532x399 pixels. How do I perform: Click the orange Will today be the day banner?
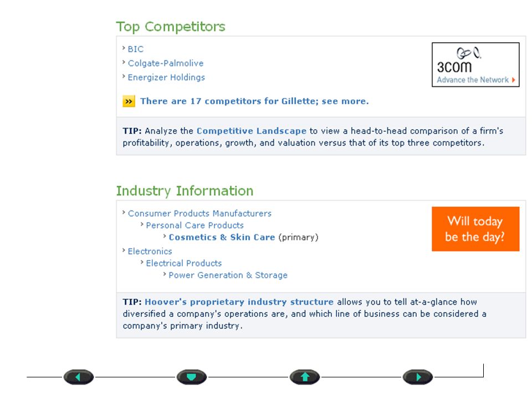coord(475,229)
